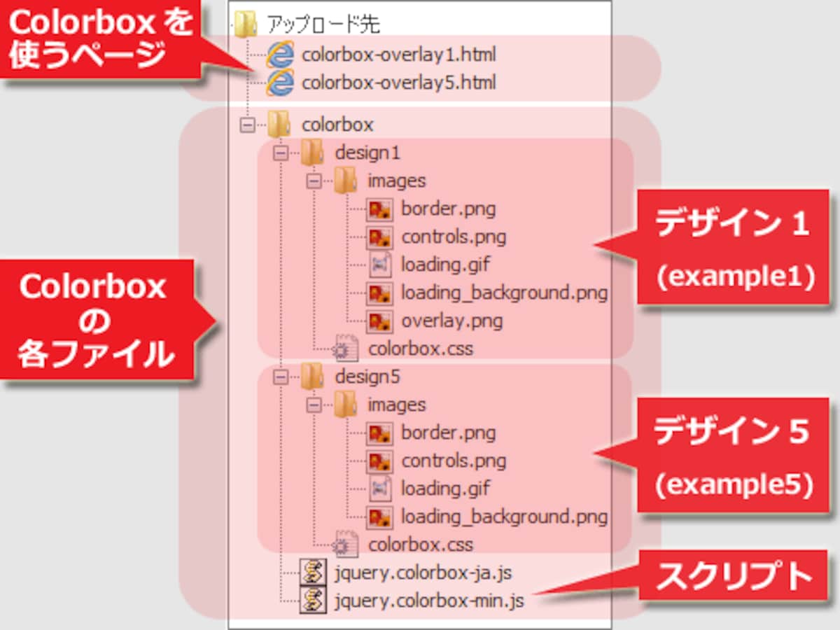This screenshot has width=840, height=630.
Task: Click the colorbox.css gear icon under design1
Action: coord(346,348)
